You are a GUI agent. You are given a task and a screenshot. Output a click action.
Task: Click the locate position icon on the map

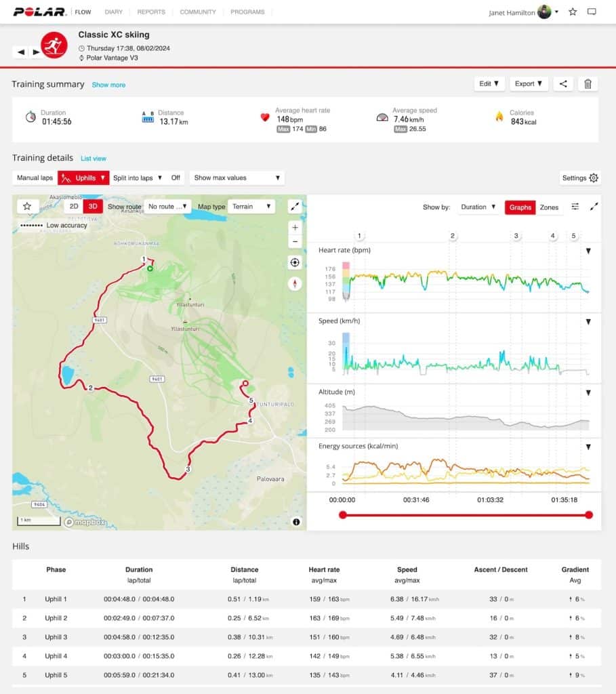[295, 262]
